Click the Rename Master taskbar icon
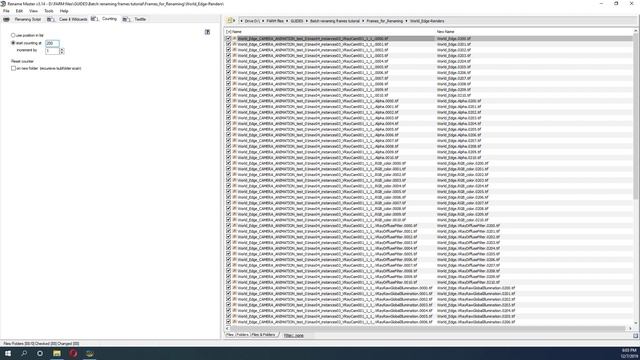 (x=89, y=353)
